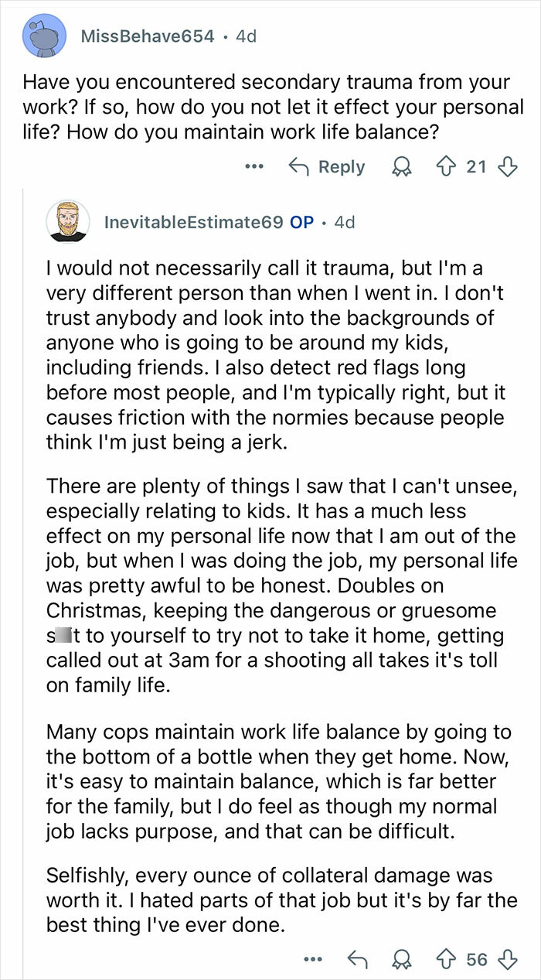Click the award ribbon on the top comment
The image size is (541, 980).
(402, 166)
